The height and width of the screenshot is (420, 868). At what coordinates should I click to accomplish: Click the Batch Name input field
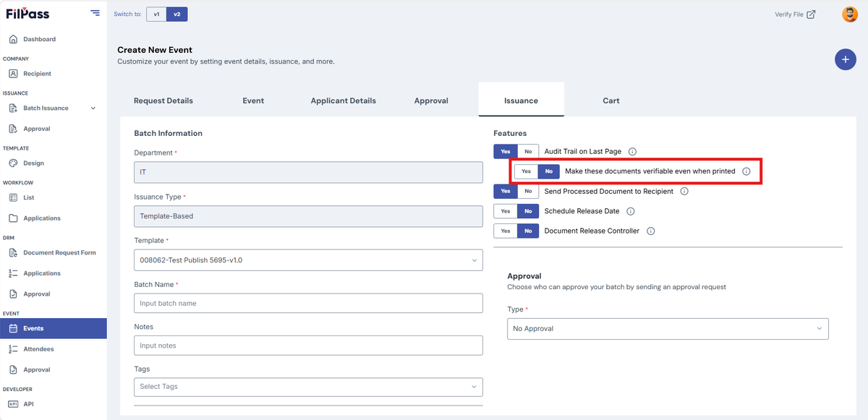(308, 304)
